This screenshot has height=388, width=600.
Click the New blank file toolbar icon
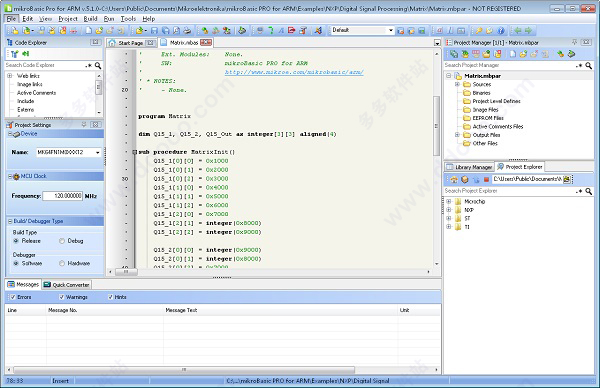[88, 30]
